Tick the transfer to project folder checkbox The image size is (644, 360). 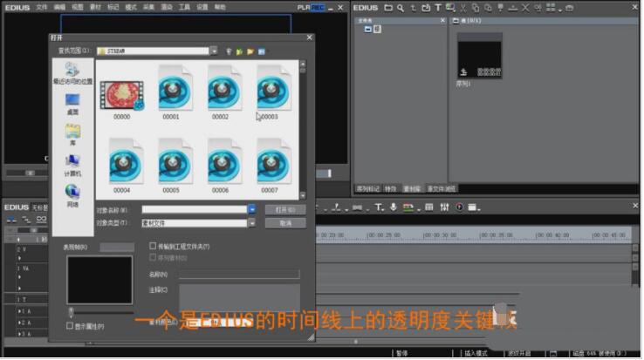tap(153, 246)
